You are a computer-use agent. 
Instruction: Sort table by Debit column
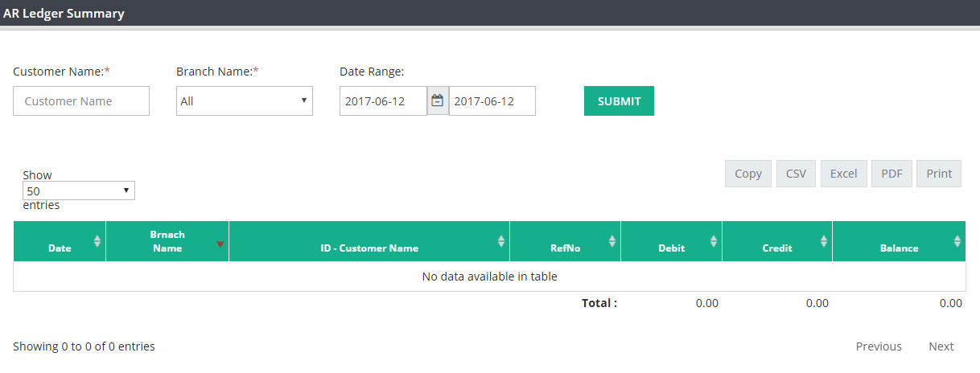pos(671,241)
